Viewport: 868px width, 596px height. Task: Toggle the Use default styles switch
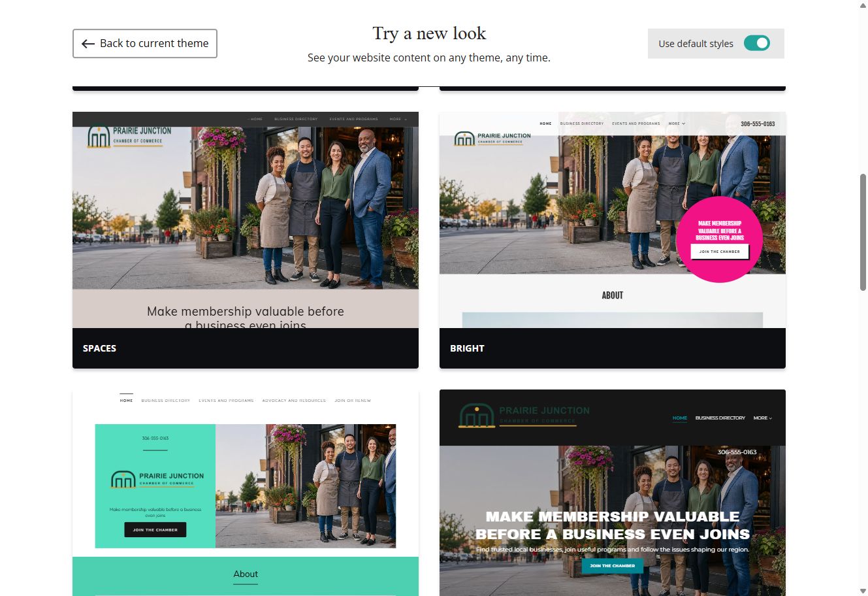click(757, 43)
